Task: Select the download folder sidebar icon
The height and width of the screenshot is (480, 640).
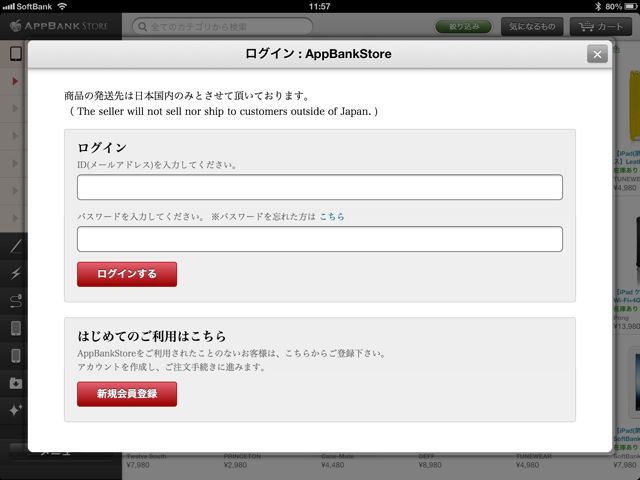Action: pyautogui.click(x=16, y=383)
